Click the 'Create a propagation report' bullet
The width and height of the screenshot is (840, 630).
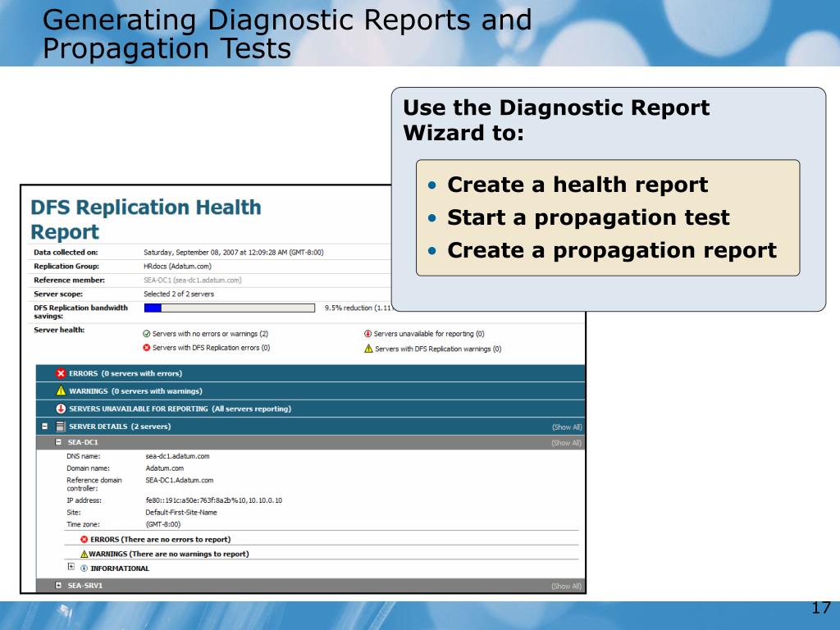pos(611,250)
